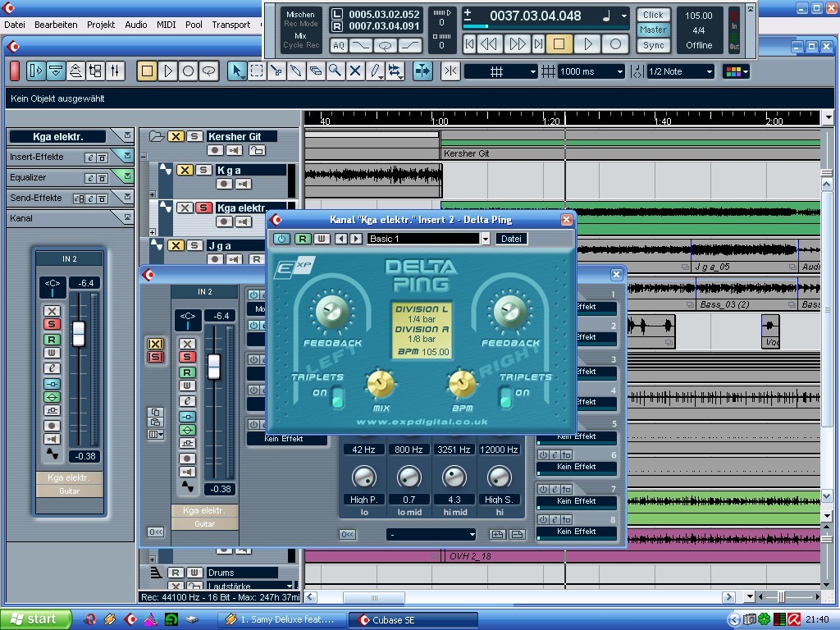Toggle Read automation R in Delta Ping
Viewport: 840px width, 630px height.
tap(302, 239)
